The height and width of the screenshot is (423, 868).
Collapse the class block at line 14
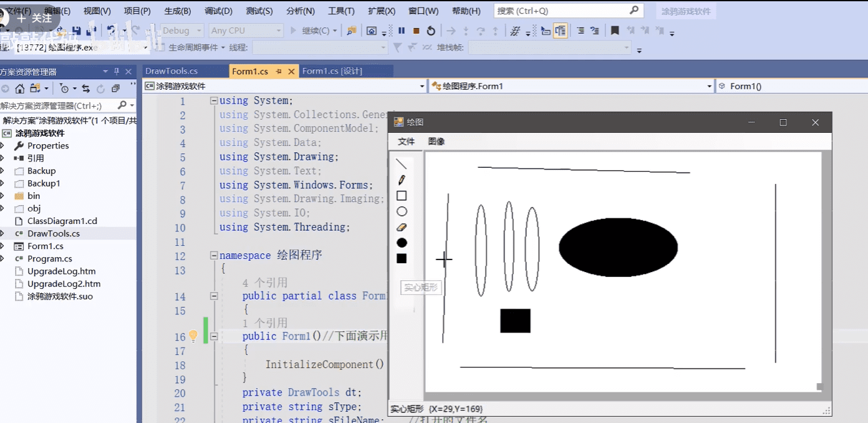pos(214,296)
